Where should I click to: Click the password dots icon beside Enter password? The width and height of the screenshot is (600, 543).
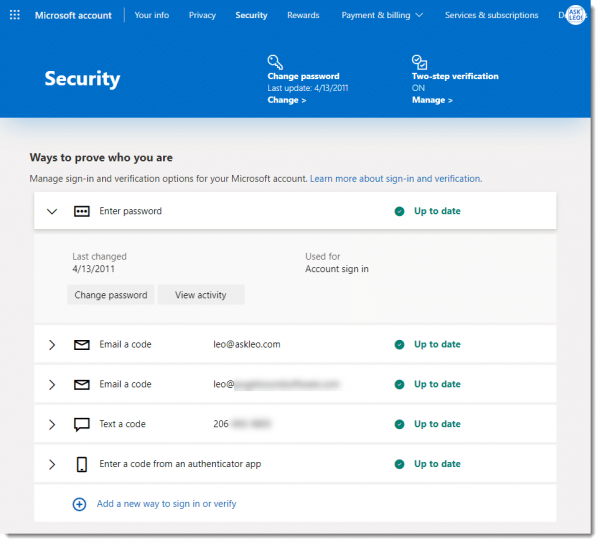point(82,211)
